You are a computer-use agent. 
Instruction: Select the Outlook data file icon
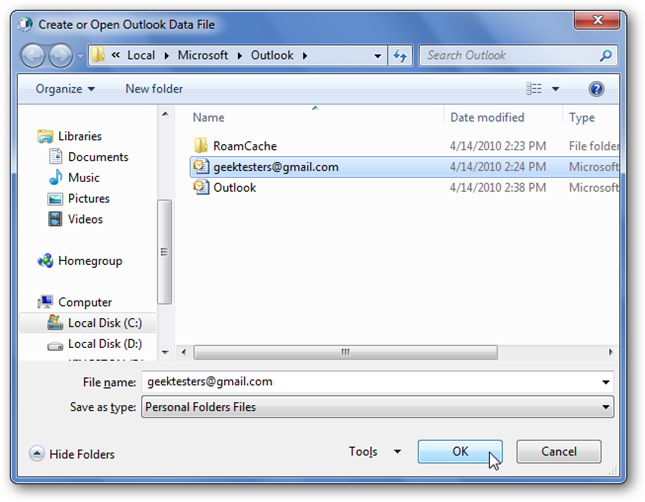point(201,187)
